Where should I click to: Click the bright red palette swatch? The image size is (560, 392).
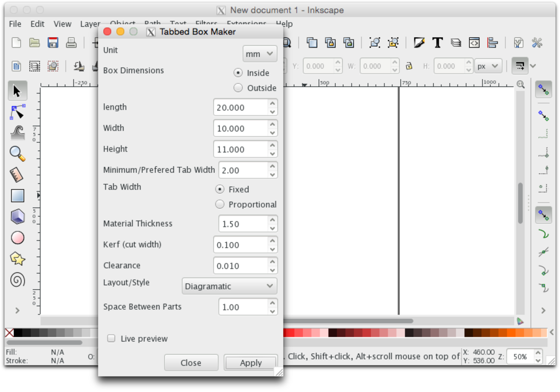pos(290,333)
